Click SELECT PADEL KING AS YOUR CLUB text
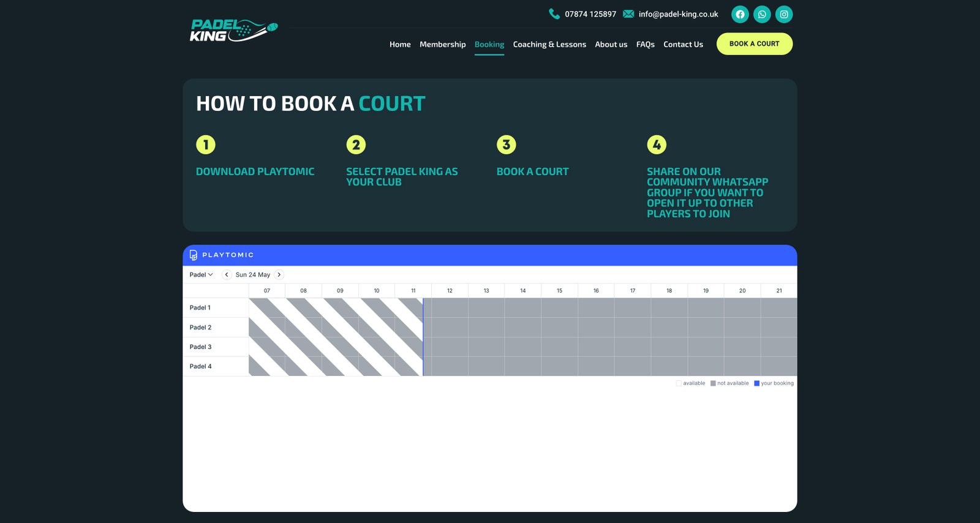Image resolution: width=980 pixels, height=523 pixels. pos(402,177)
